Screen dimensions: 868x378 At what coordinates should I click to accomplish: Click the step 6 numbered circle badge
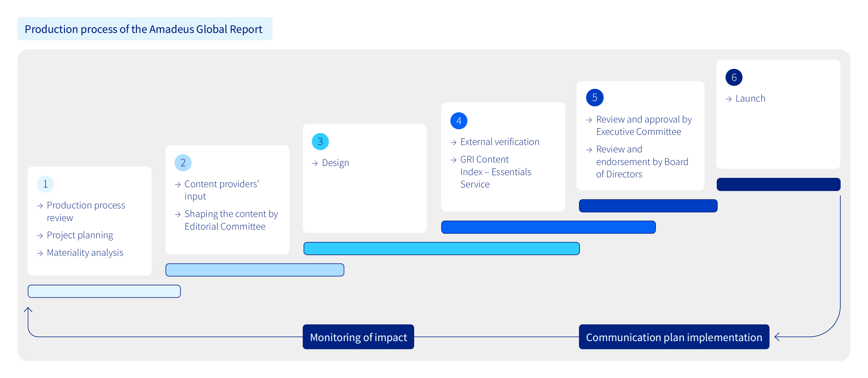(734, 77)
